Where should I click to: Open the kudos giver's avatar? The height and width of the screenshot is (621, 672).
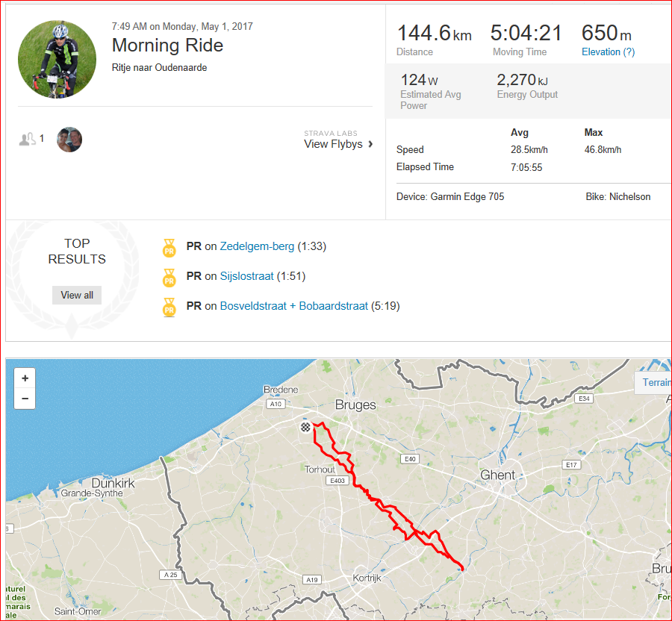(69, 140)
